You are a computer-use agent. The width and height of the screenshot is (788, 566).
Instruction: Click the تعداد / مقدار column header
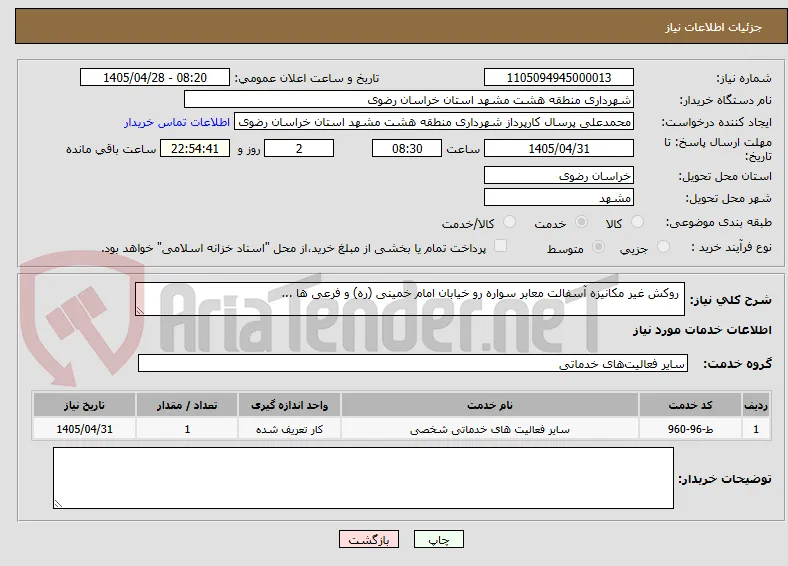pos(187,405)
